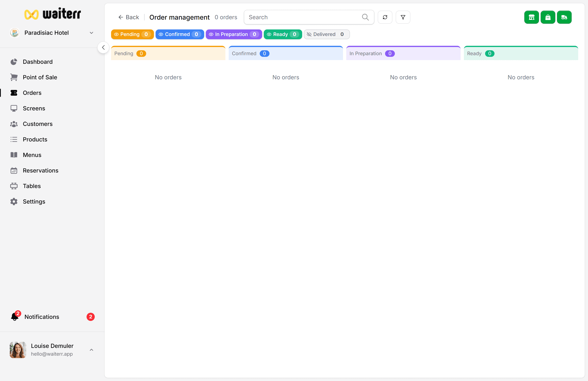The width and height of the screenshot is (588, 381).
Task: Click the Orders ticket icon
Action: tap(14, 93)
